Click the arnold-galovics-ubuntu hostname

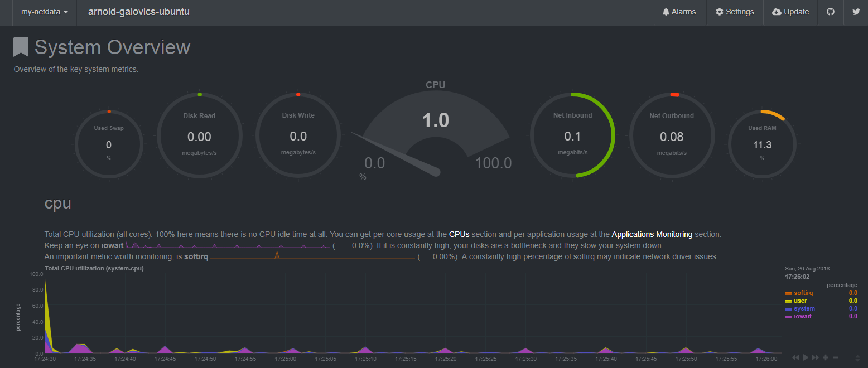139,11
